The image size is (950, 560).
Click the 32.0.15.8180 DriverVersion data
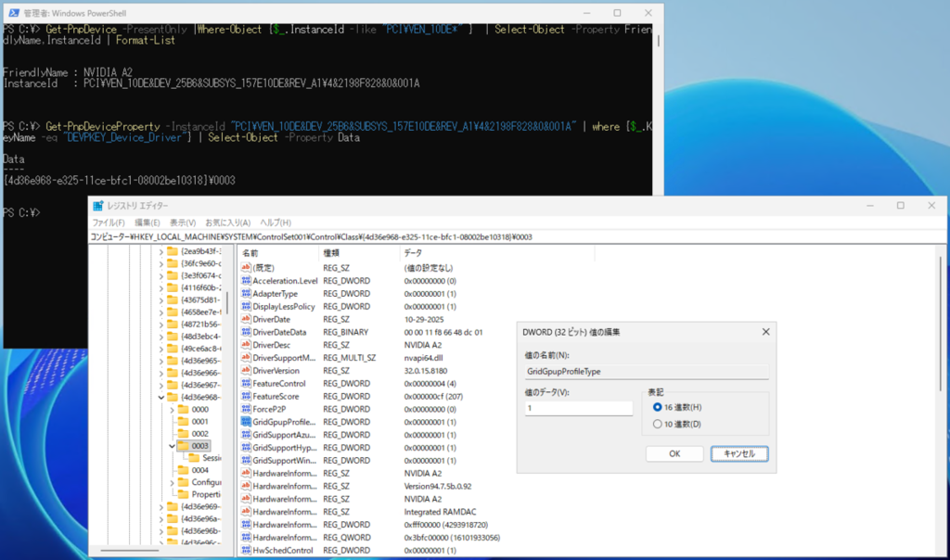(x=425, y=371)
